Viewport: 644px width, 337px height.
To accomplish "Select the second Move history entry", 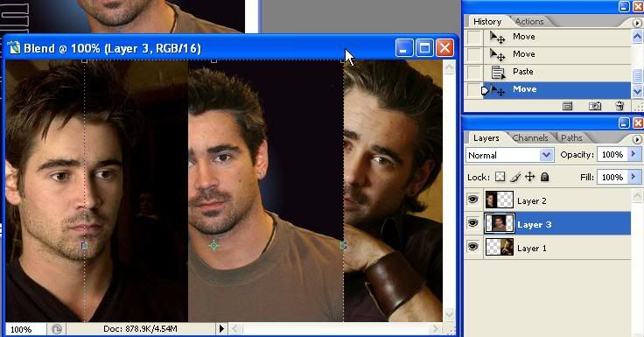I will pos(556,54).
